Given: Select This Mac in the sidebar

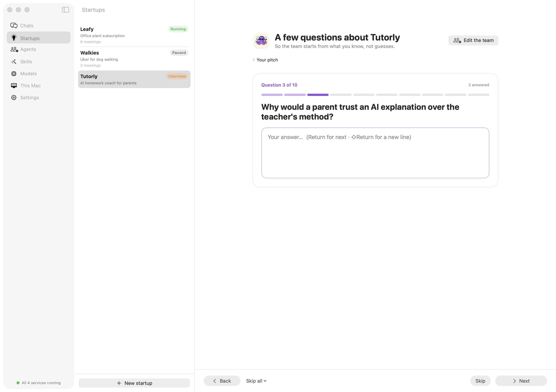Looking at the screenshot, I should point(38,86).
